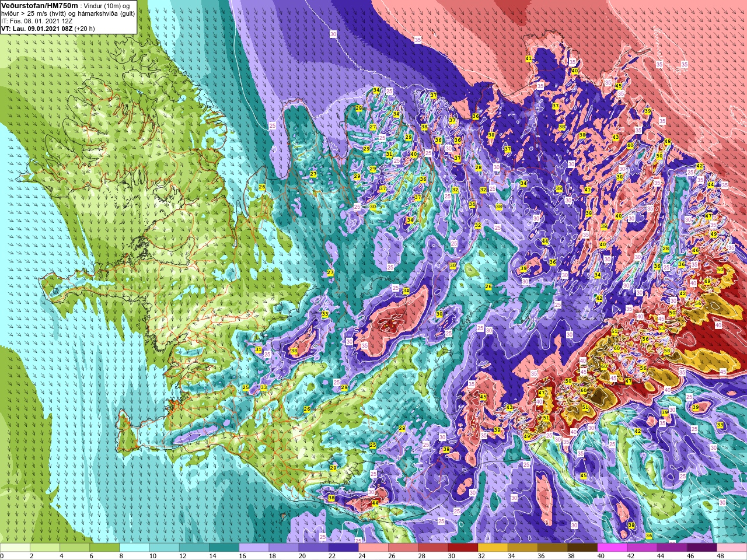Click the legend scale label 8
The width and height of the screenshot is (747, 560).
pyautogui.click(x=121, y=556)
